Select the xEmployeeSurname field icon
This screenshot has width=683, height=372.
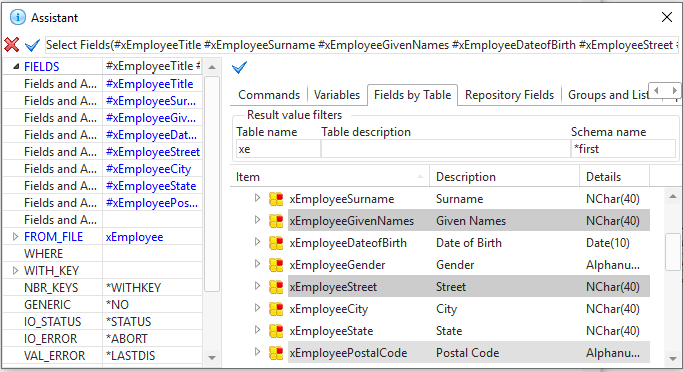pyautogui.click(x=276, y=199)
